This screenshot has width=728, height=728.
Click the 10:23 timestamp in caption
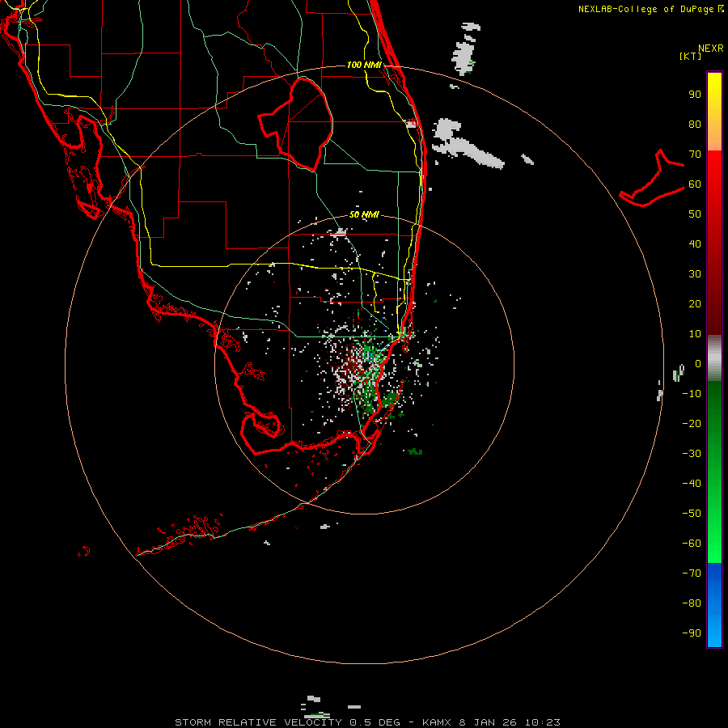pos(542,722)
